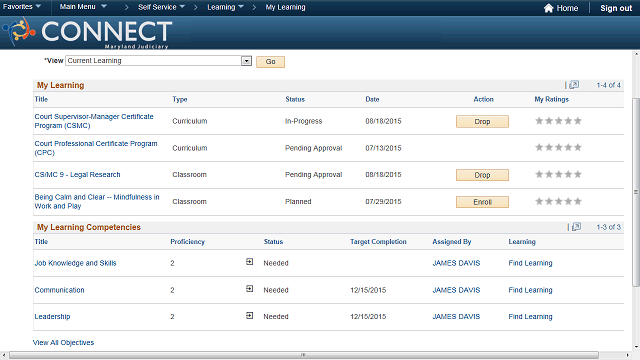Click the Date column header

click(x=372, y=99)
